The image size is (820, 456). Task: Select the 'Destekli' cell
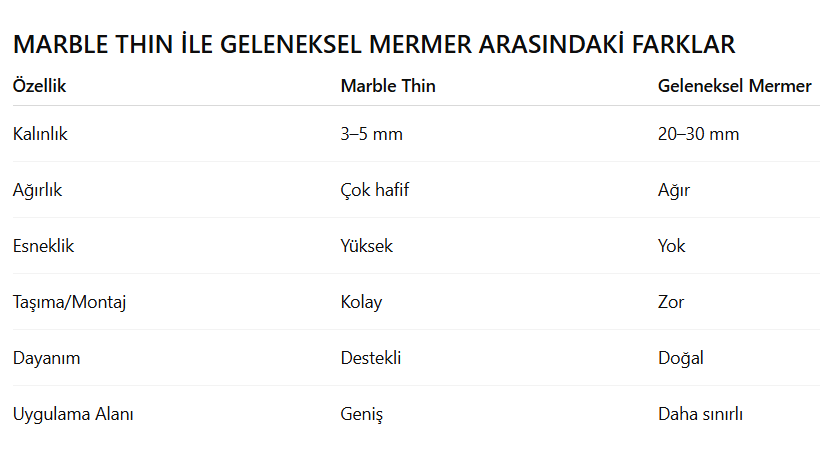pyautogui.click(x=371, y=358)
